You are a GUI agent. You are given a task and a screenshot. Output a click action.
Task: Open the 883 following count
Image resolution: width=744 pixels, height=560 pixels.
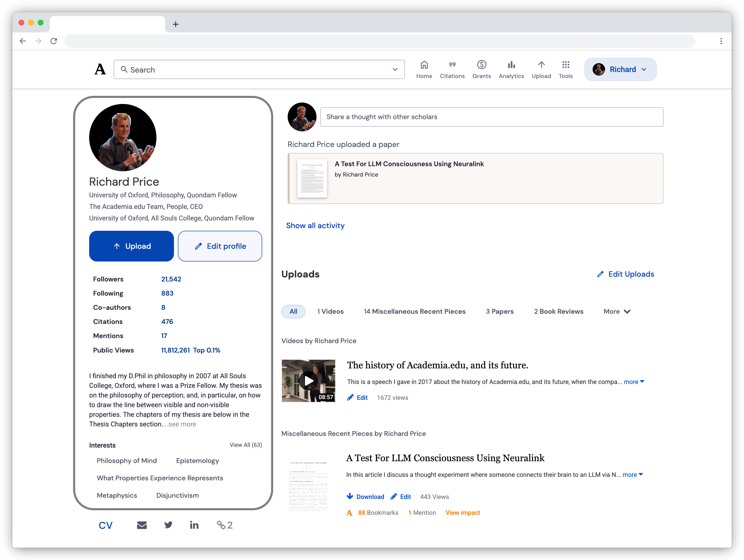[x=167, y=293]
